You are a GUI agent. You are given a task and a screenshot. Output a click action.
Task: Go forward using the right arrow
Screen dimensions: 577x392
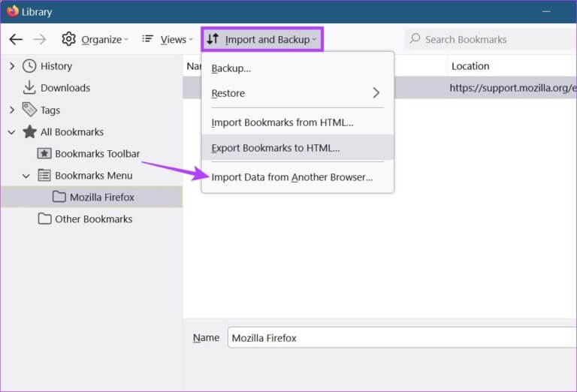[40, 39]
